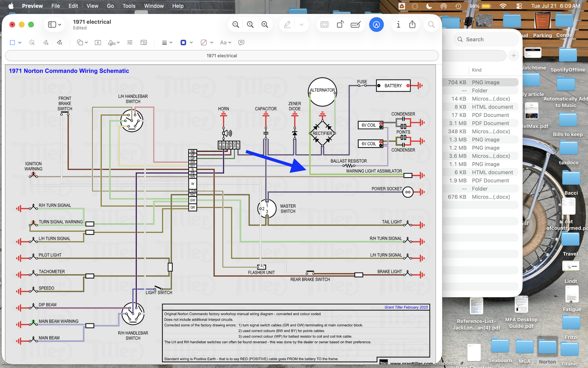This screenshot has width=588, height=368.
Task: Select the 8 KB HTML document row
Action: click(480, 107)
